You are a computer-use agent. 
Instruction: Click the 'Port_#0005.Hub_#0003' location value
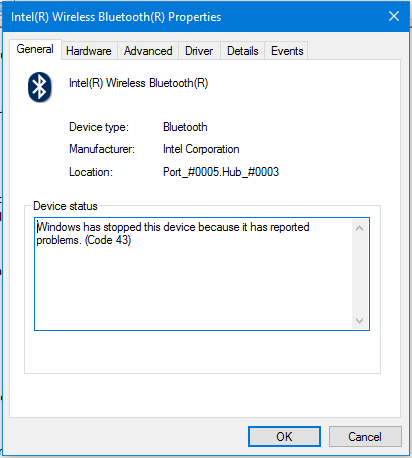point(221,172)
